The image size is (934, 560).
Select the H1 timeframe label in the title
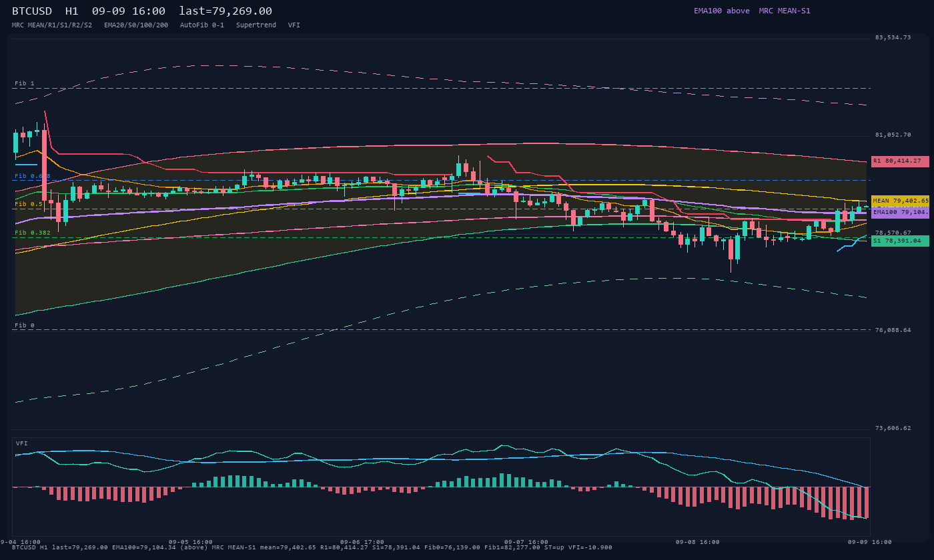[x=72, y=11]
